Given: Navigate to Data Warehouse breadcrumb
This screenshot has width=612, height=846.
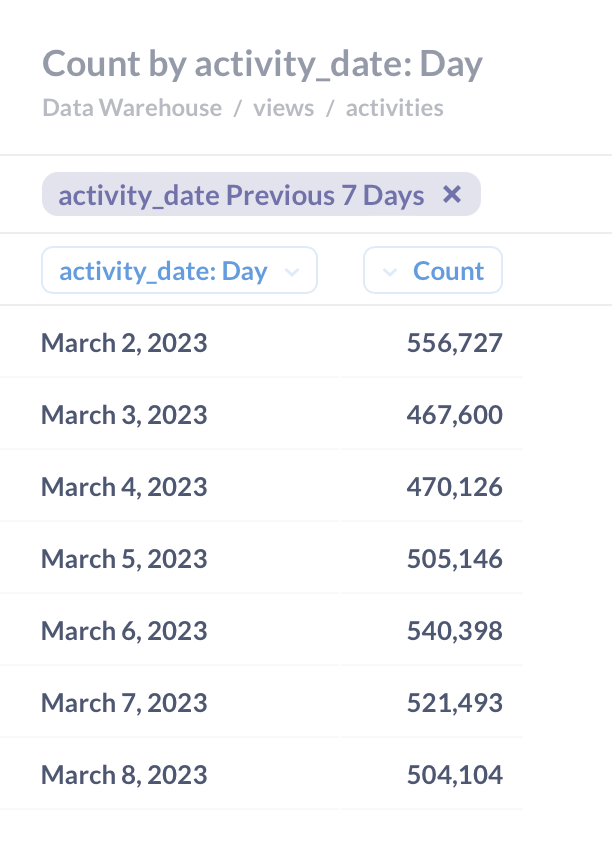Looking at the screenshot, I should [x=131, y=108].
